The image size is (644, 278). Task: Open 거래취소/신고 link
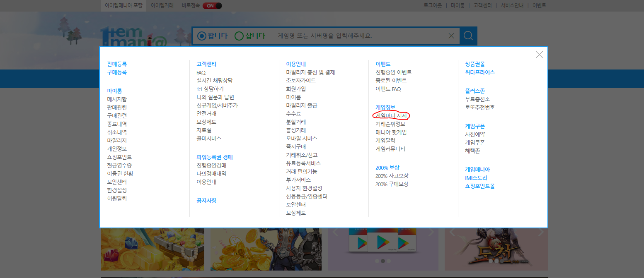(x=302, y=155)
